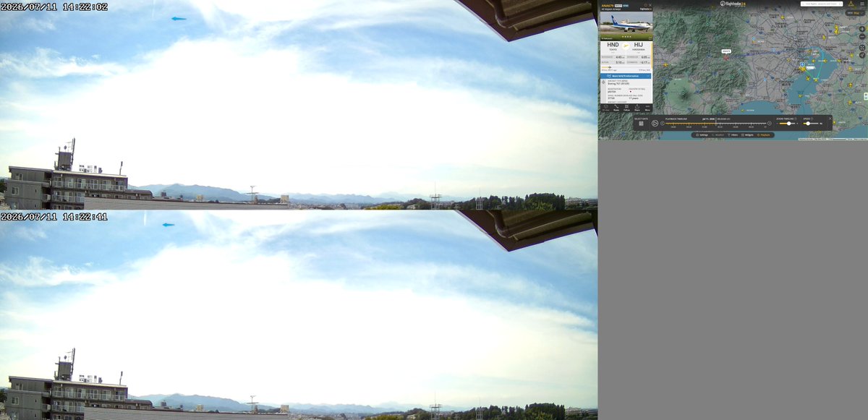Screen dimensions: 868x420
Task: Close the ANA679 flight panel
Action: coord(650,5)
